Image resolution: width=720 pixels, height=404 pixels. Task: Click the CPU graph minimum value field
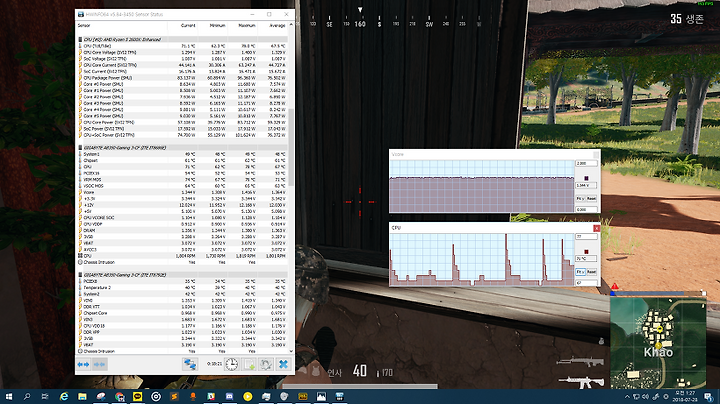pos(586,283)
